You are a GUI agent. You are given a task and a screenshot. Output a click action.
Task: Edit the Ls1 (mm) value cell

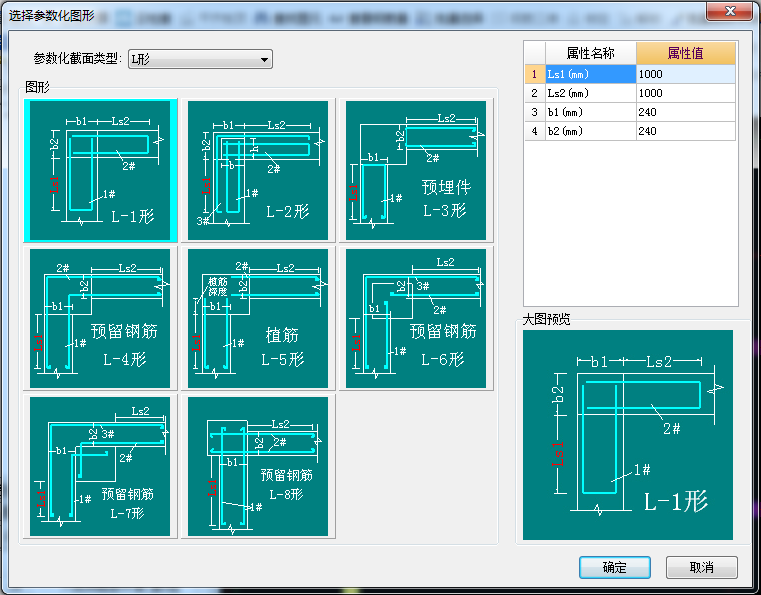[x=685, y=74]
